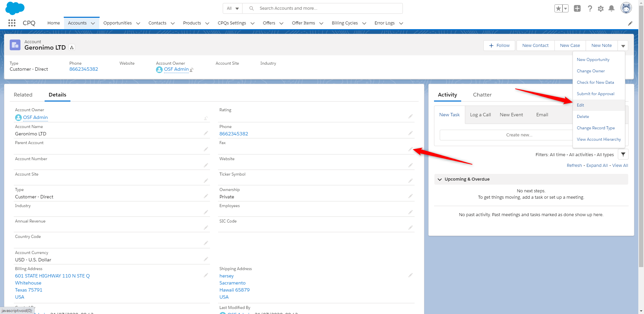The width and height of the screenshot is (644, 314).
Task: Open the Favorites star icon
Action: 558,8
